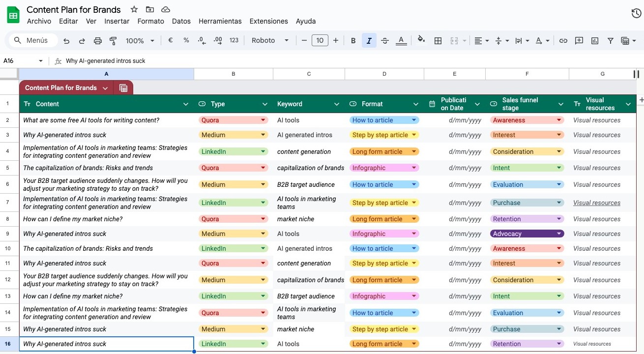
Task: Toggle italic formatting
Action: [x=369, y=41]
